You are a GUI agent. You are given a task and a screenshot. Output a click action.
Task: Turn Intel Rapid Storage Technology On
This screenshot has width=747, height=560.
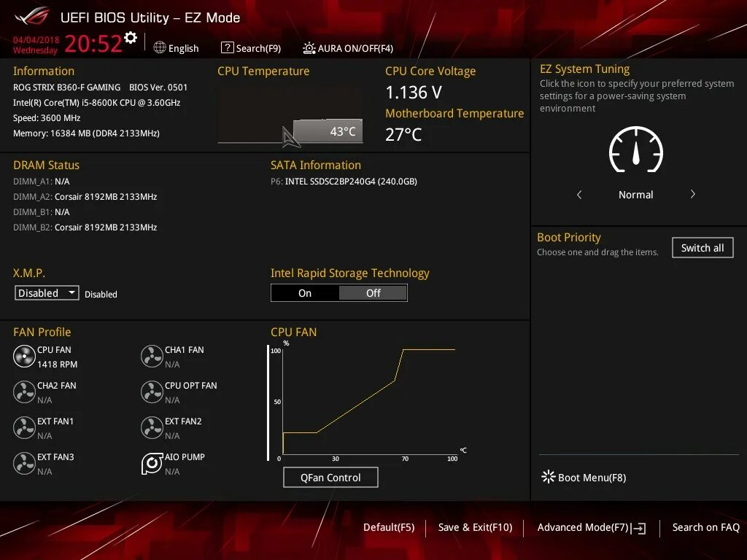pos(305,293)
